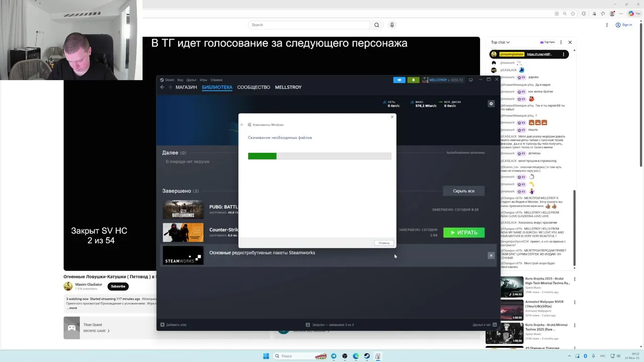Open BROWSE GAME link for Titan Quest
This screenshot has height=362, width=644.
[x=97, y=331]
